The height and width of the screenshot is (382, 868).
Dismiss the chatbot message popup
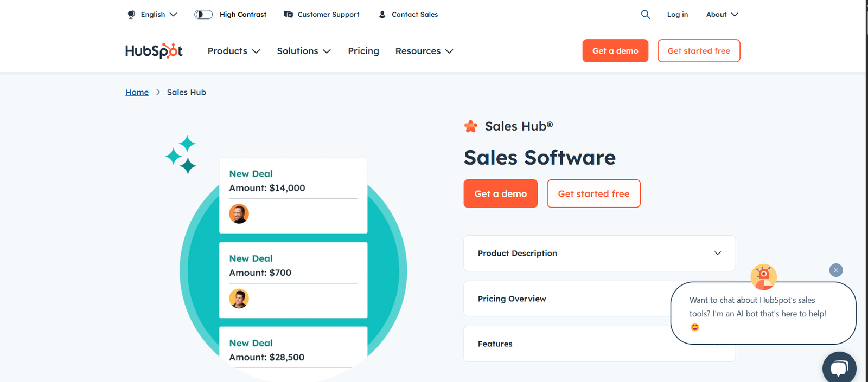click(x=836, y=270)
